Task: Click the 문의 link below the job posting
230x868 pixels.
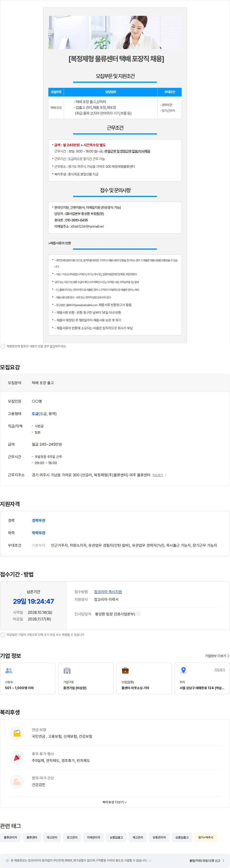Action: (52, 346)
